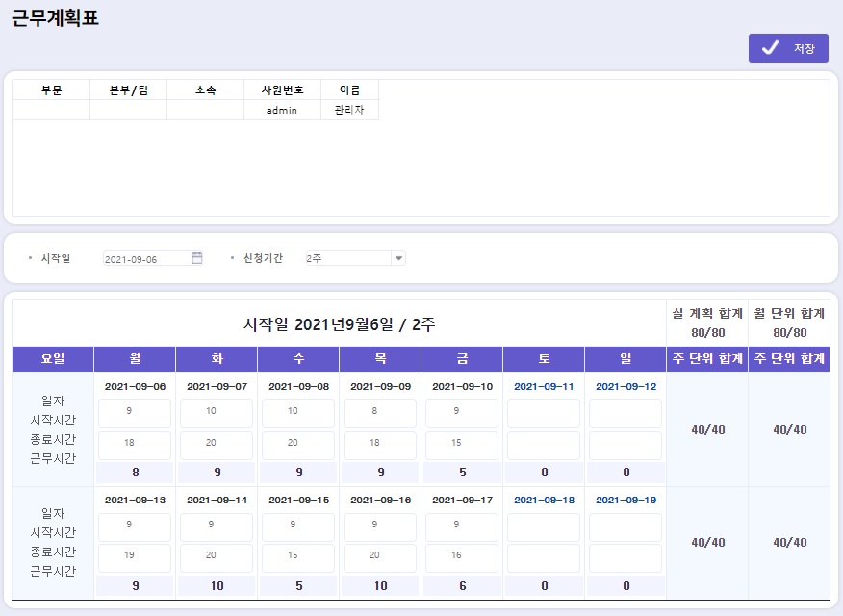
Task: Click the 실 계획 합계 80/80 cell
Action: 707,323
